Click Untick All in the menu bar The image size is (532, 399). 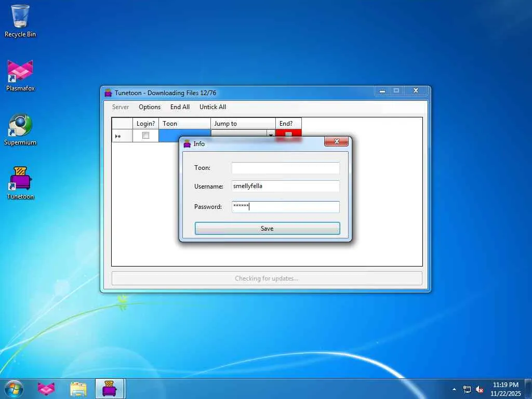[x=212, y=107]
